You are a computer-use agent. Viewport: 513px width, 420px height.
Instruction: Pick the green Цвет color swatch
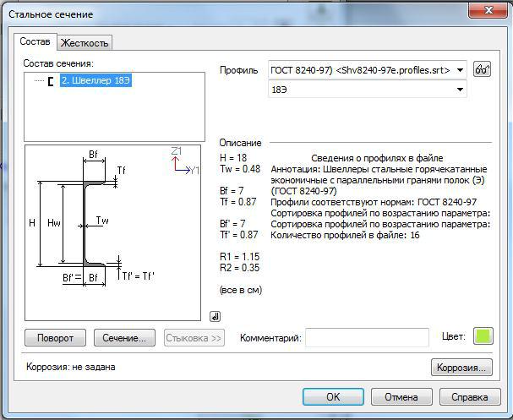coord(483,336)
